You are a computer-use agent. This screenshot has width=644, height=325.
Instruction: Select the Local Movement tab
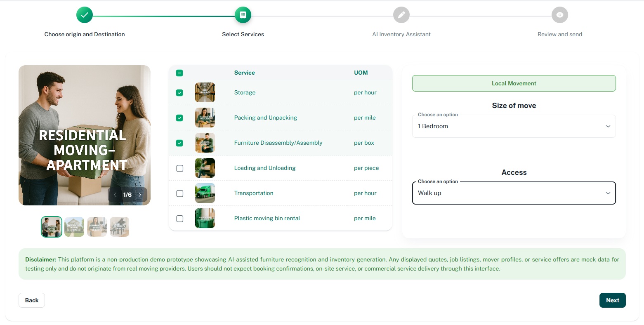coord(514,83)
